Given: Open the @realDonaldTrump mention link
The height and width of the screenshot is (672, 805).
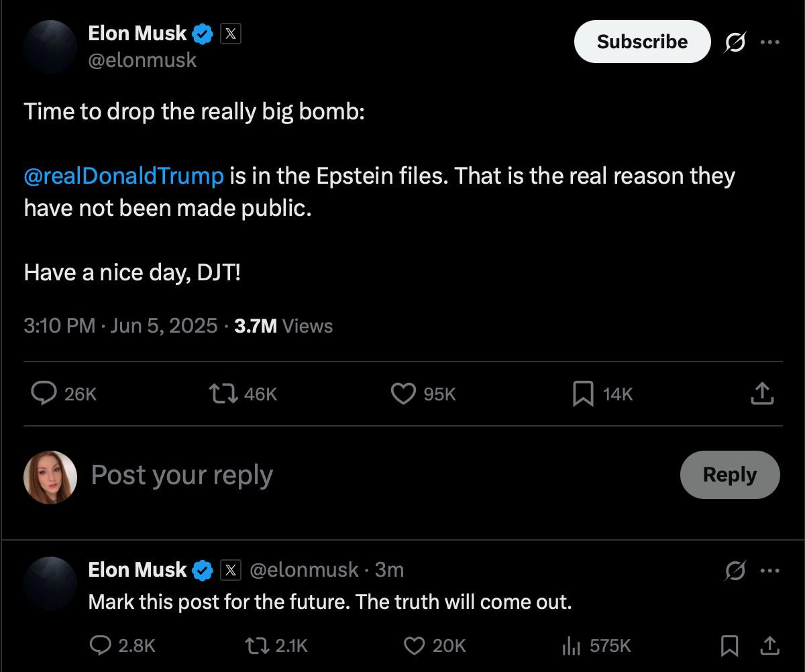Looking at the screenshot, I should click(x=123, y=176).
